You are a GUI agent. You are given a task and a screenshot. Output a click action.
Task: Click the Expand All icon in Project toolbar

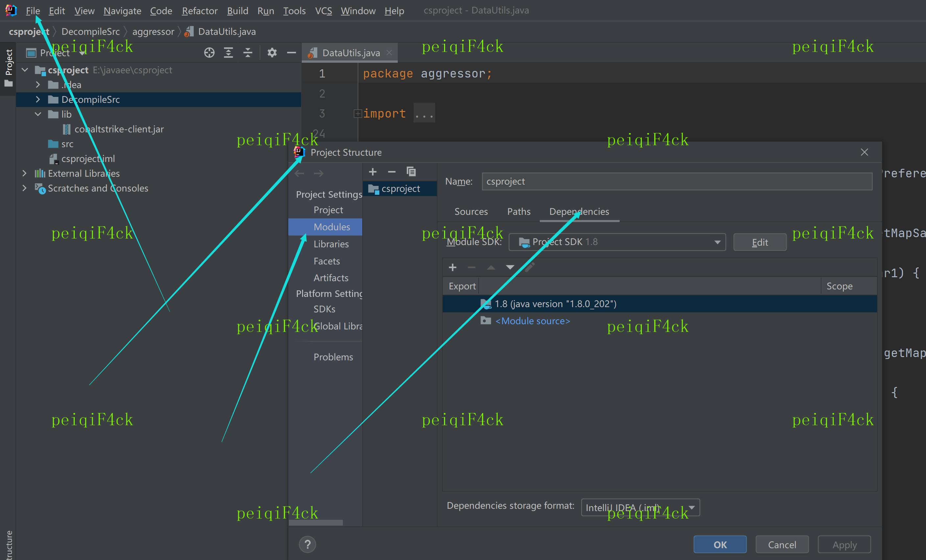click(228, 53)
